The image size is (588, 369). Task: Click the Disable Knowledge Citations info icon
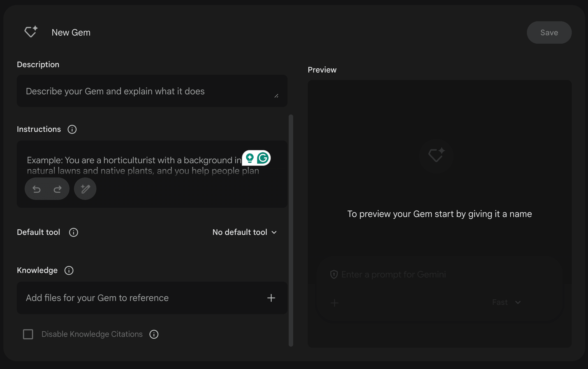click(x=154, y=334)
